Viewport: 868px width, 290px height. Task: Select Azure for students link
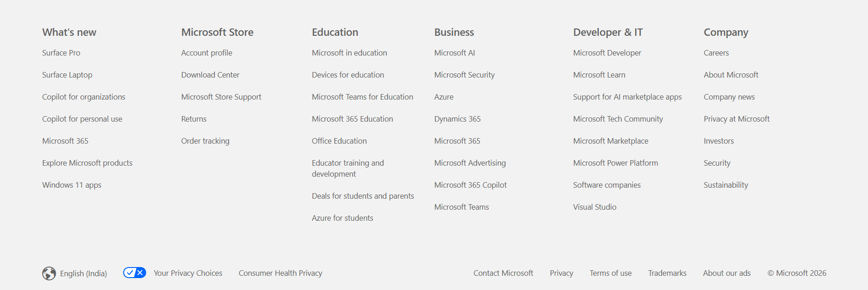pos(343,218)
